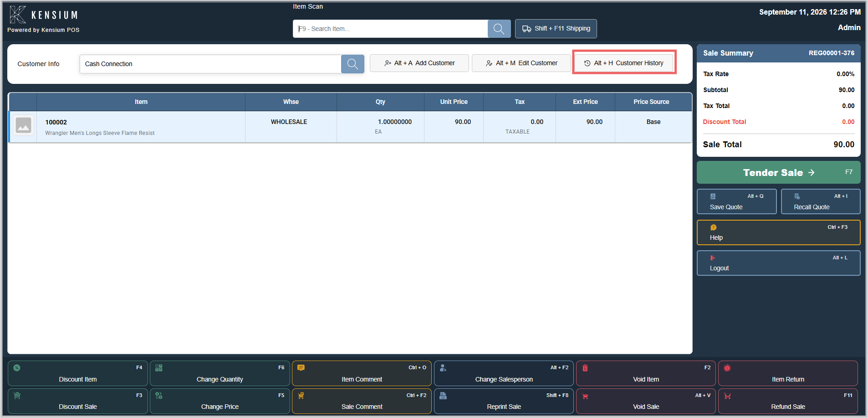
Task: Click Change Salesperson label
Action: click(x=504, y=379)
